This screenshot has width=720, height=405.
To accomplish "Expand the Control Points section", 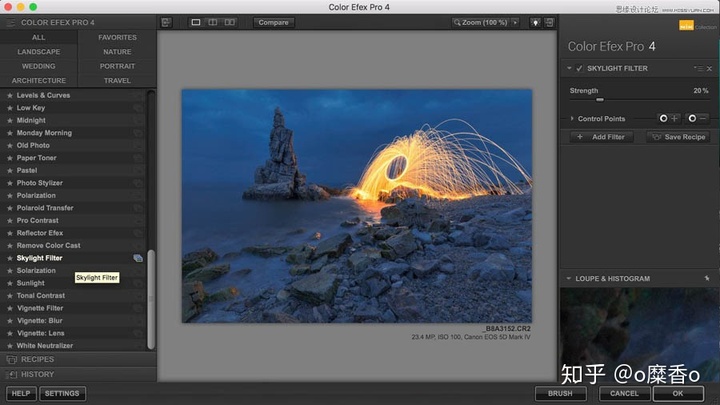I will tap(572, 118).
